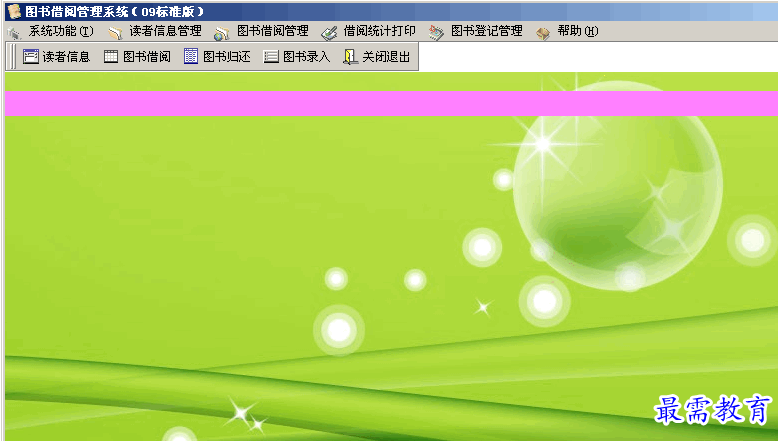Open the 系统功能(T) menu

pyautogui.click(x=61, y=31)
